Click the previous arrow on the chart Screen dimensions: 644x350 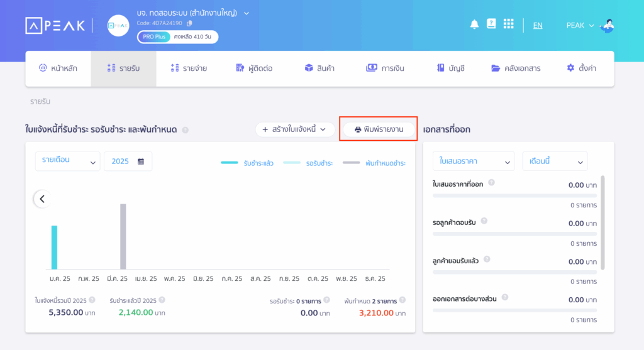(42, 199)
